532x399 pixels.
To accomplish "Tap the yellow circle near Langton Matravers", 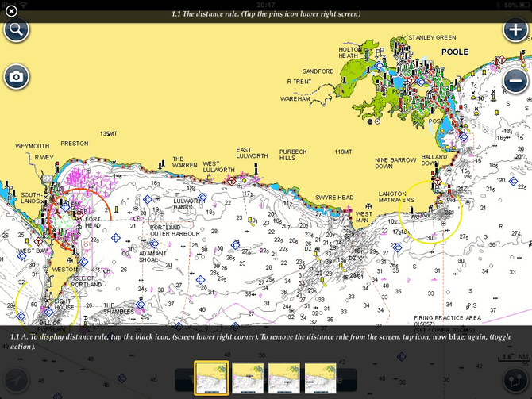I will [x=433, y=211].
